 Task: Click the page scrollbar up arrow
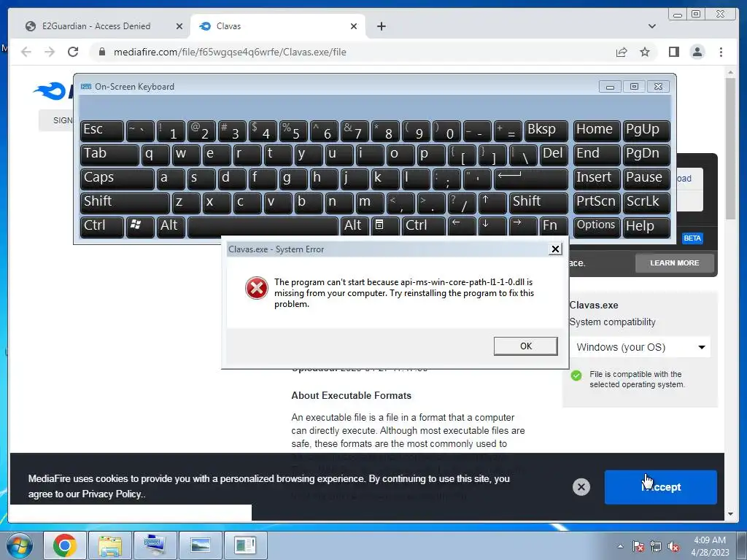(x=730, y=72)
